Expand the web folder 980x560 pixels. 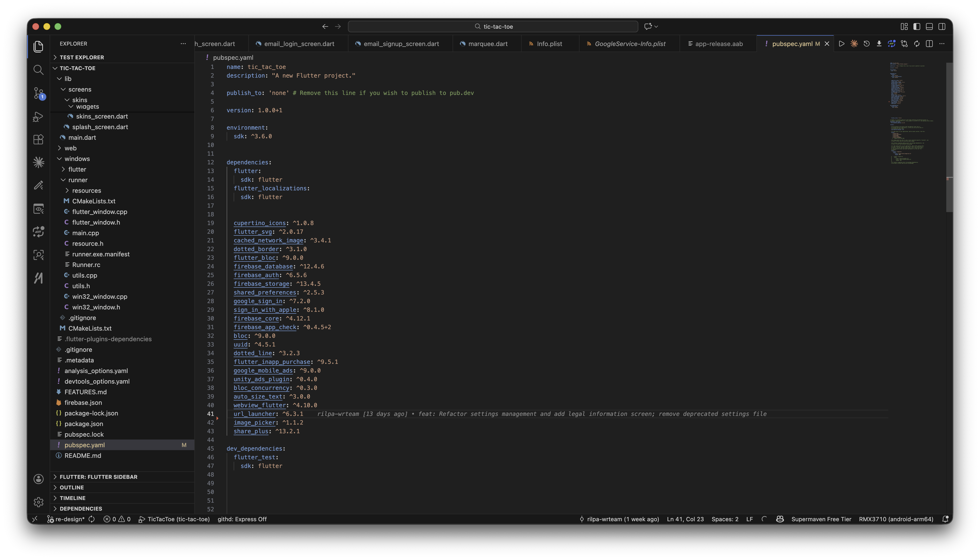pos(122,148)
